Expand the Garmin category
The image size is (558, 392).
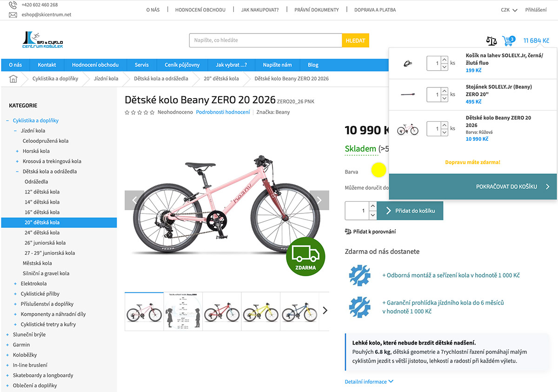point(7,345)
